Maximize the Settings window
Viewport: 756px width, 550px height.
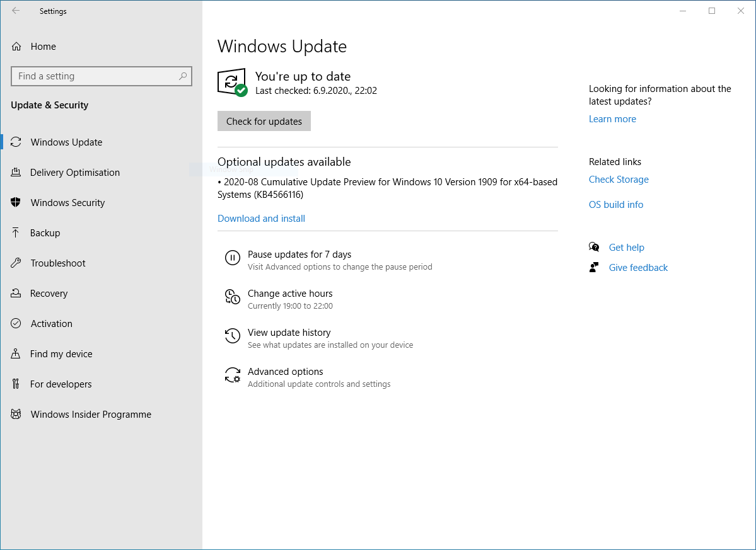click(x=712, y=11)
